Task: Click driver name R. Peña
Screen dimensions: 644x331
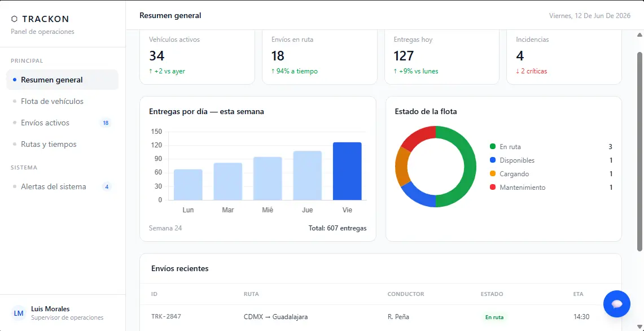Action: click(398, 317)
